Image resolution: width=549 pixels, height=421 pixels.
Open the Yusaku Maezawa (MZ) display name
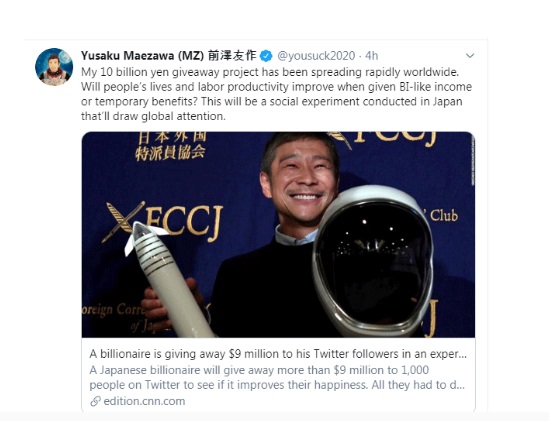coord(168,56)
